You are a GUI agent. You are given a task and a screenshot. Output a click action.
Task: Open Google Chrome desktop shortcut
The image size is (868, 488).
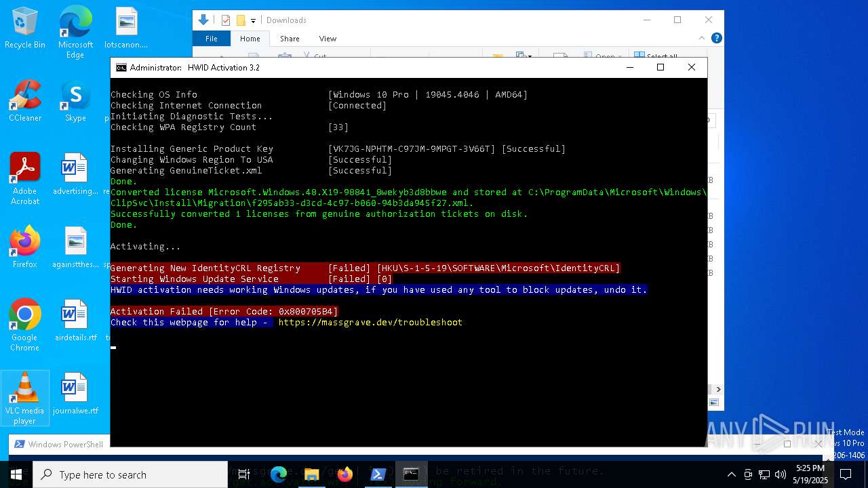pos(25,325)
